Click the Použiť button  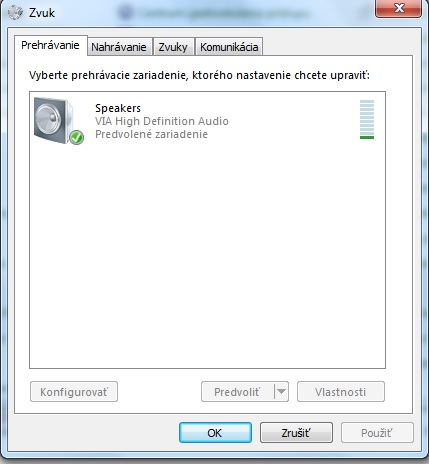[x=377, y=433]
